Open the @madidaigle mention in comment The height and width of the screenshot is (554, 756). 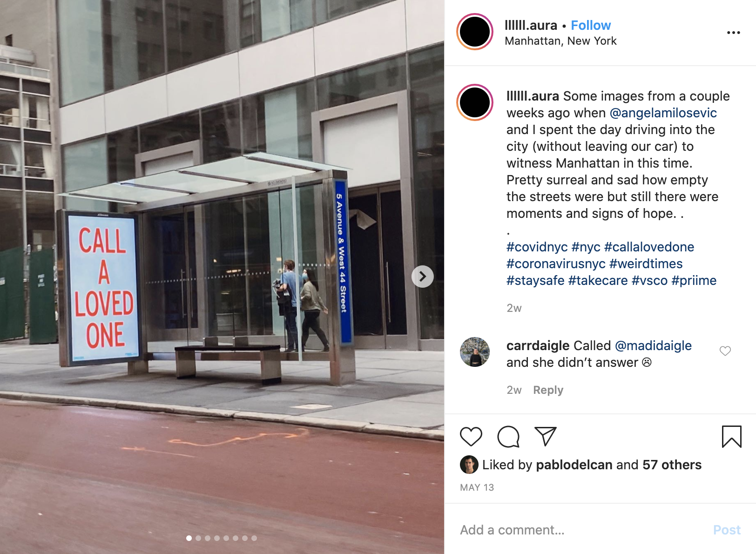click(653, 345)
